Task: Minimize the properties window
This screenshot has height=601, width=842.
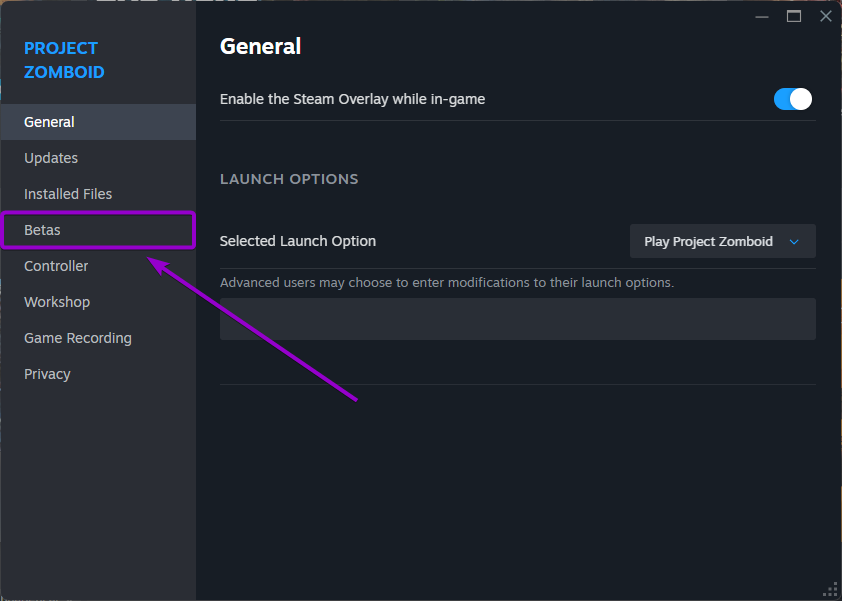Action: click(761, 17)
